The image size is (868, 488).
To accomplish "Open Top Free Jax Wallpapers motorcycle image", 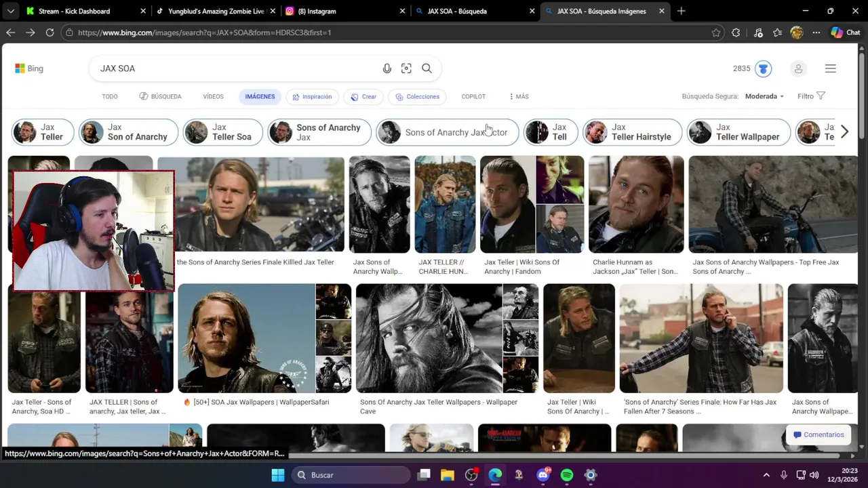I will 773,205.
